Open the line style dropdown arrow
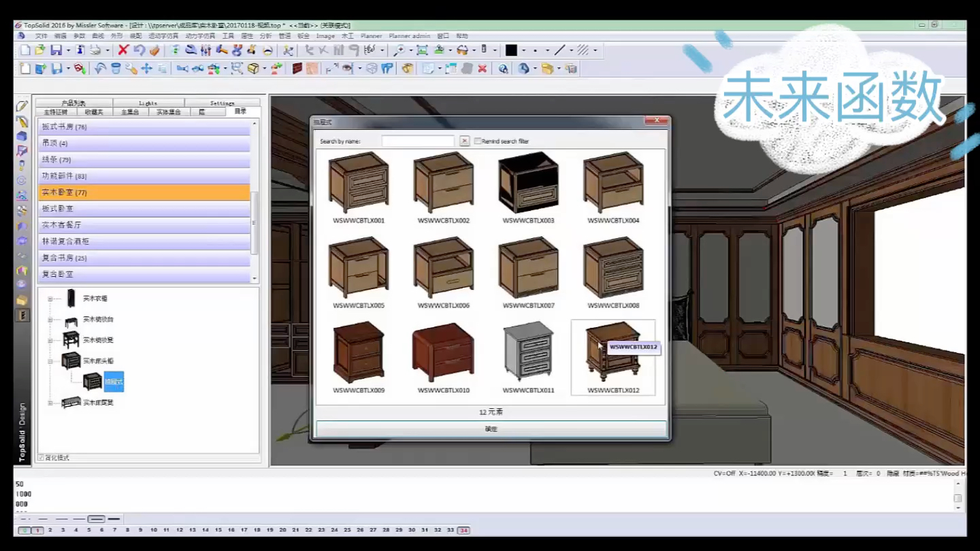The width and height of the screenshot is (980, 551). coord(571,50)
